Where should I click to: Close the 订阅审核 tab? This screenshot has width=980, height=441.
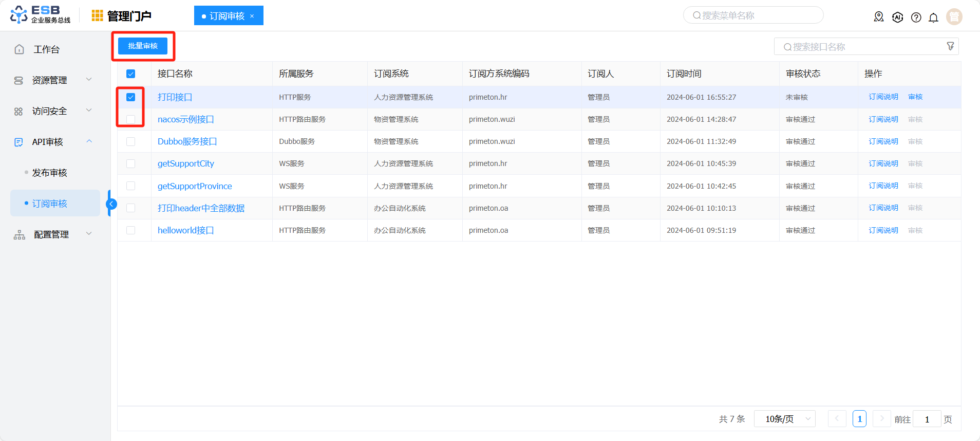pos(252,16)
